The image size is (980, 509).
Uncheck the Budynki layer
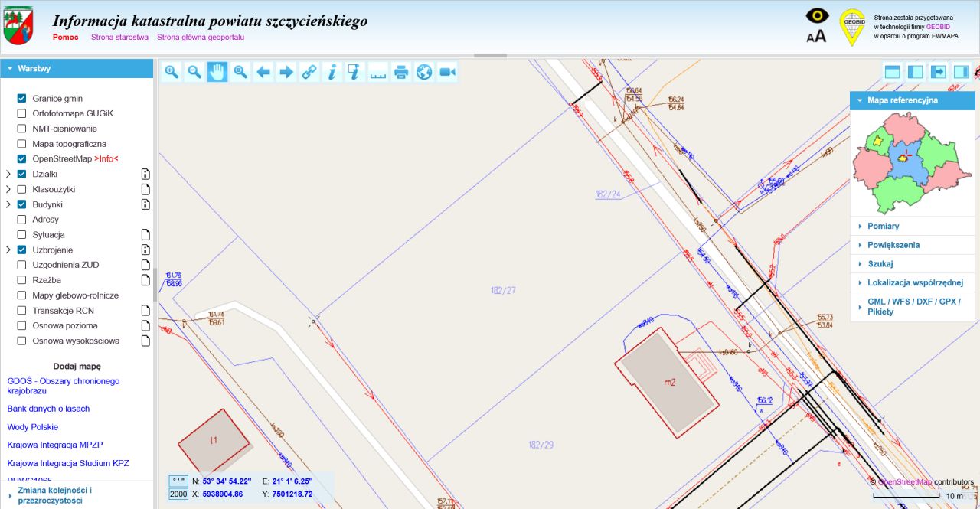[21, 204]
